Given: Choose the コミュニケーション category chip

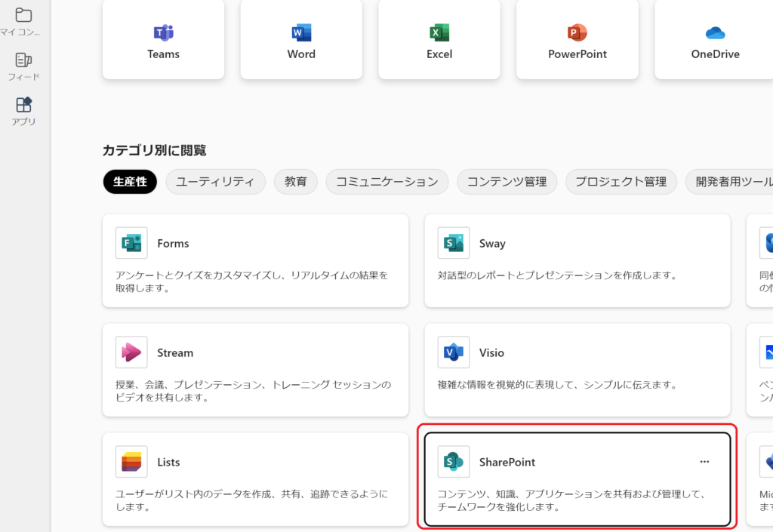Looking at the screenshot, I should (x=386, y=182).
